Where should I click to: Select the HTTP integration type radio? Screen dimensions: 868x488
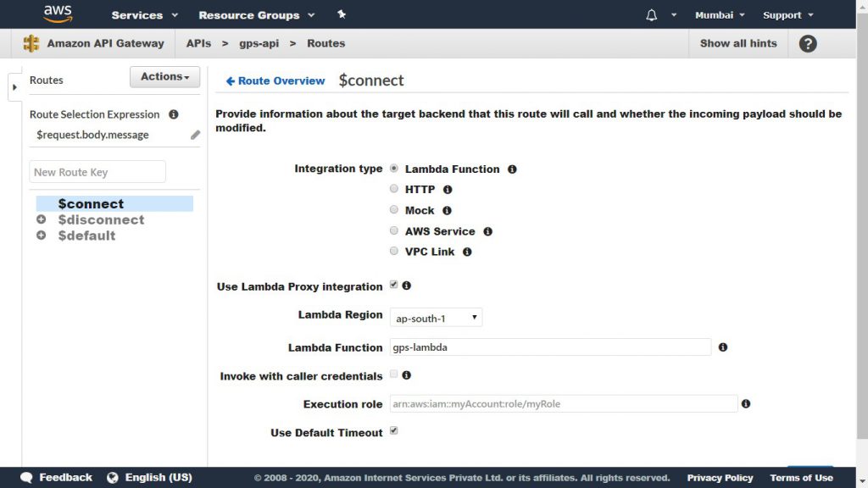tap(393, 189)
